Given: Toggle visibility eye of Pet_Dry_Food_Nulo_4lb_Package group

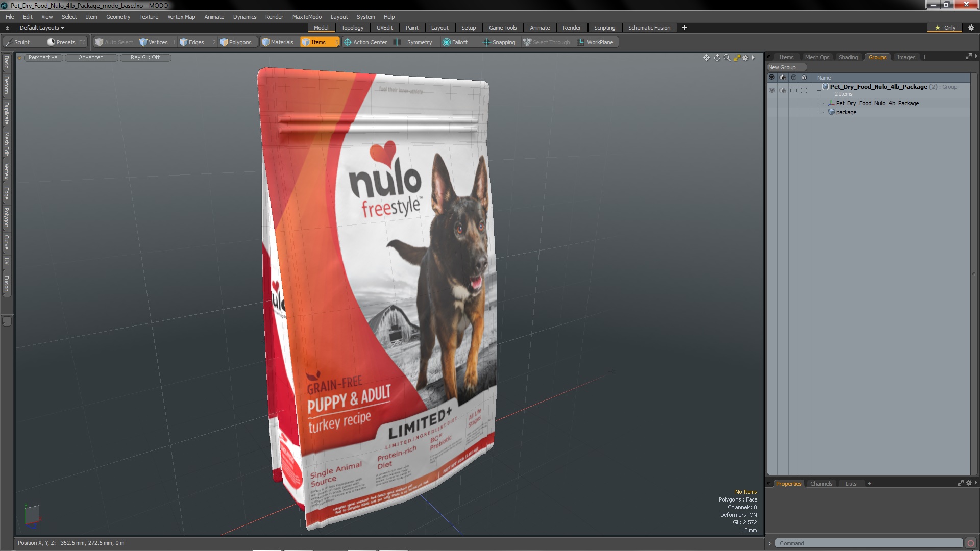Looking at the screenshot, I should [x=772, y=90].
